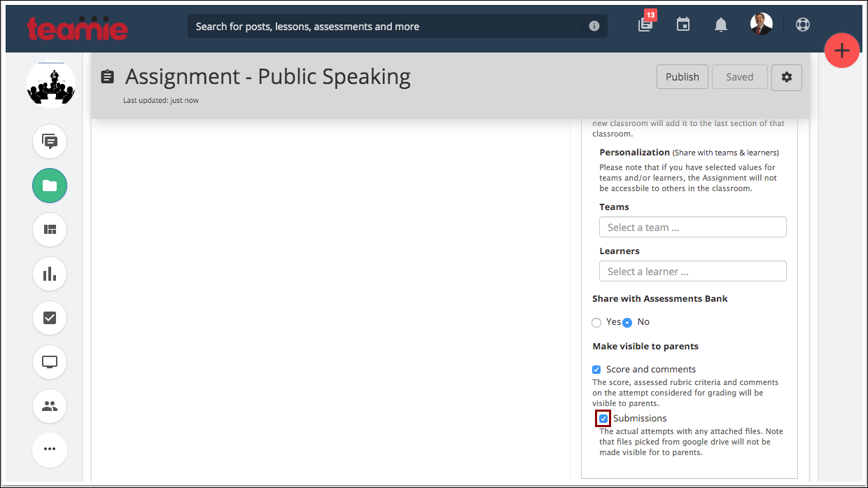
Task: Open the Select a team field
Action: click(693, 227)
